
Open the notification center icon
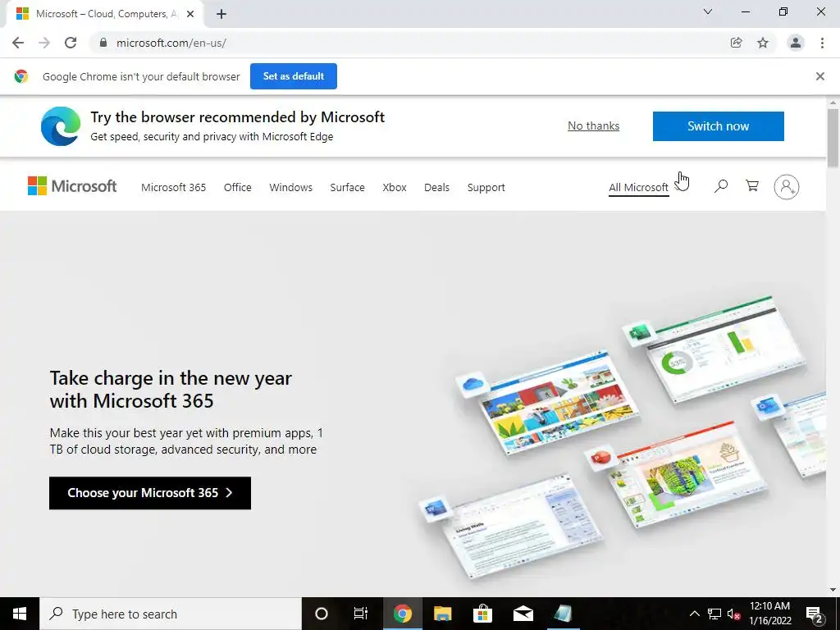pyautogui.click(x=815, y=614)
